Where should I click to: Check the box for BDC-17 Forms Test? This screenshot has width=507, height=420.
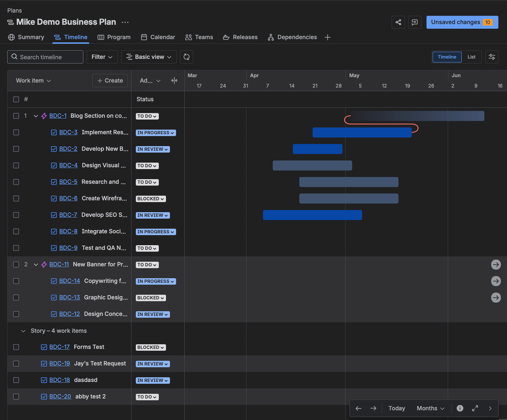16,347
